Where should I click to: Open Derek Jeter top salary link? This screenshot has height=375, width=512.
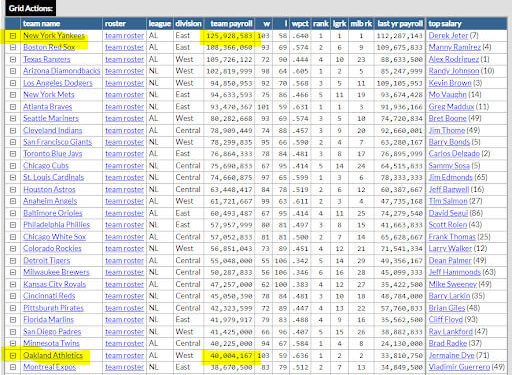[448, 36]
